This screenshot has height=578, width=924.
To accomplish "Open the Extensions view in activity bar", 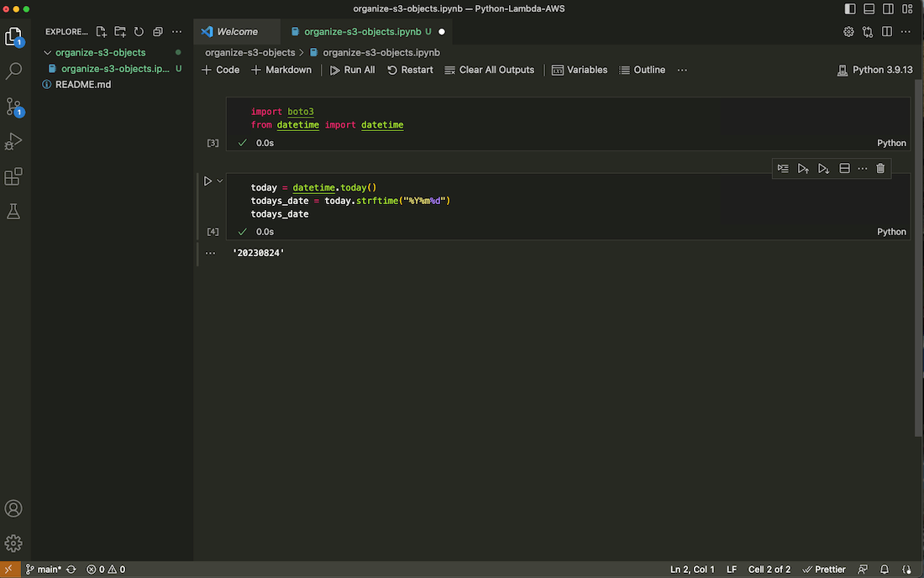I will click(13, 177).
